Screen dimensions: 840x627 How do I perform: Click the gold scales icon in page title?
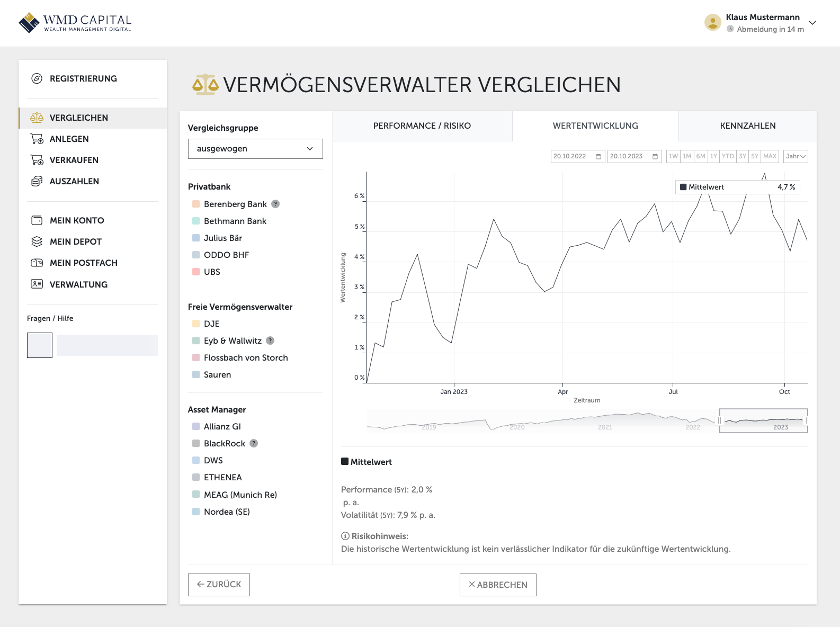coord(205,85)
